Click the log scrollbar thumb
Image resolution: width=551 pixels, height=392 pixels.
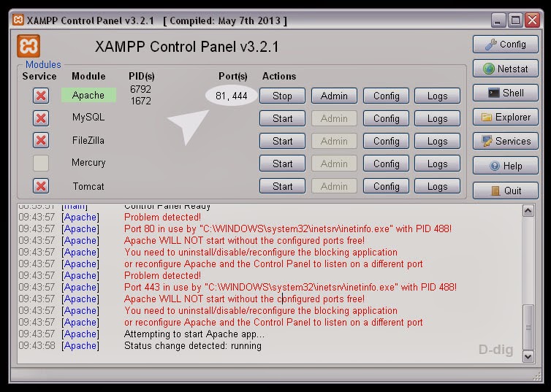(528, 327)
